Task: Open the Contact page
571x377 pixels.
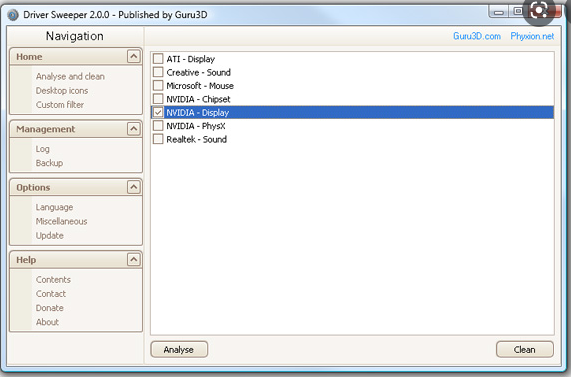Action: pyautogui.click(x=51, y=294)
